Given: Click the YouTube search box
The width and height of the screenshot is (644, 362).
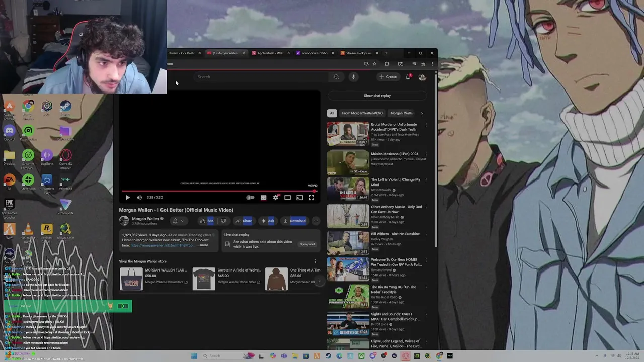Looking at the screenshot, I should 262,77.
